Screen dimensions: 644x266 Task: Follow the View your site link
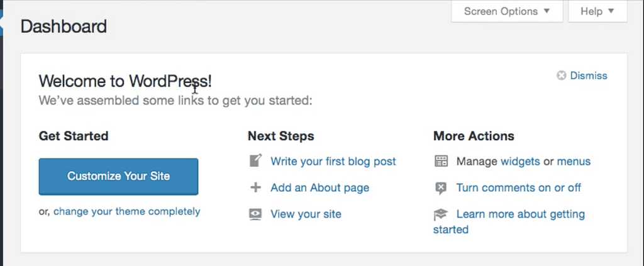tap(306, 214)
